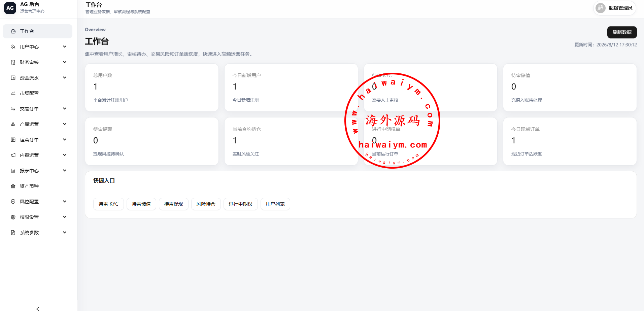Click the 待审储值 stat card
The width and height of the screenshot is (644, 311).
coord(570,88)
